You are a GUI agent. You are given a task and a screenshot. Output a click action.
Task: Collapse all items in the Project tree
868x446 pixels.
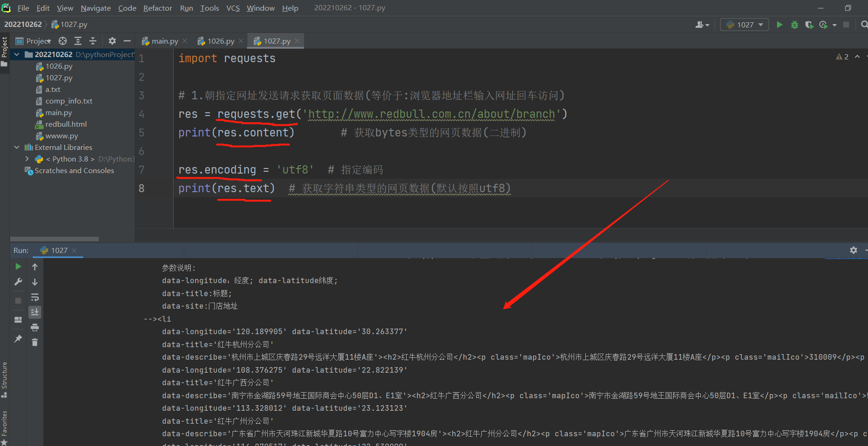click(93, 41)
